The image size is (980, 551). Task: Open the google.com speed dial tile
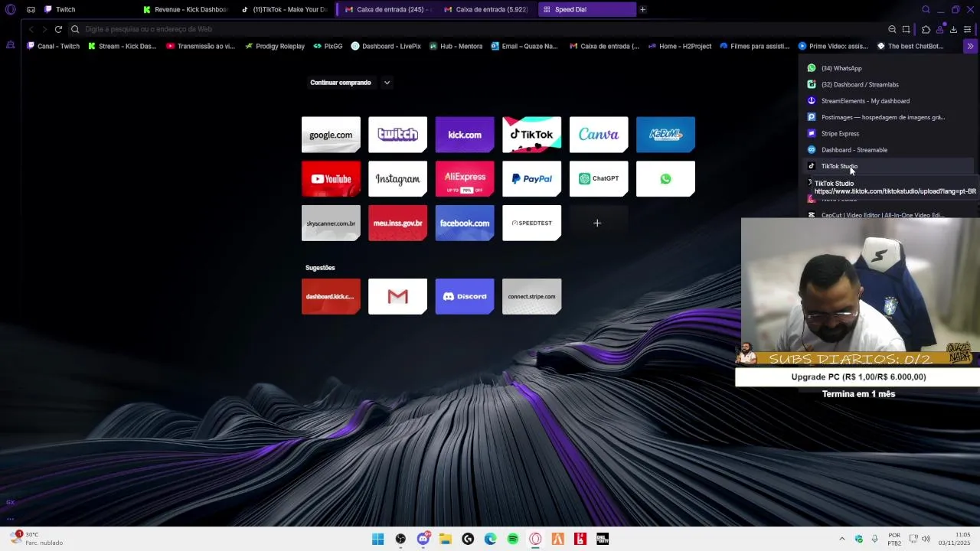pos(331,135)
